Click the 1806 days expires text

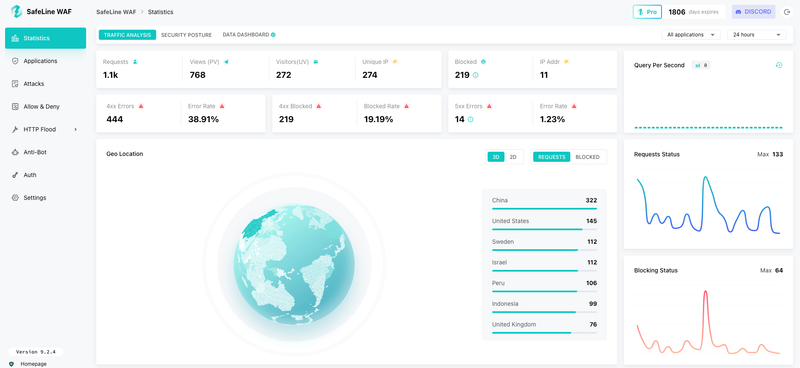pos(693,12)
